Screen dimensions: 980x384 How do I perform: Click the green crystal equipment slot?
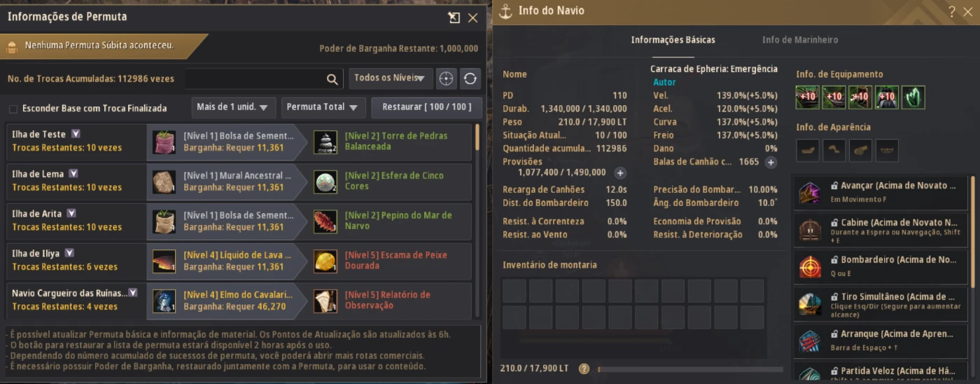point(913,97)
